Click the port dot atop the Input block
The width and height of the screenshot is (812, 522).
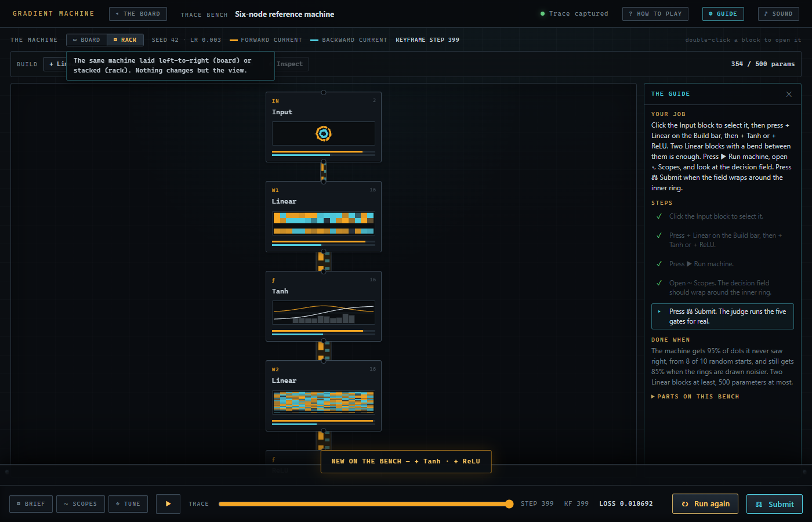[324, 92]
